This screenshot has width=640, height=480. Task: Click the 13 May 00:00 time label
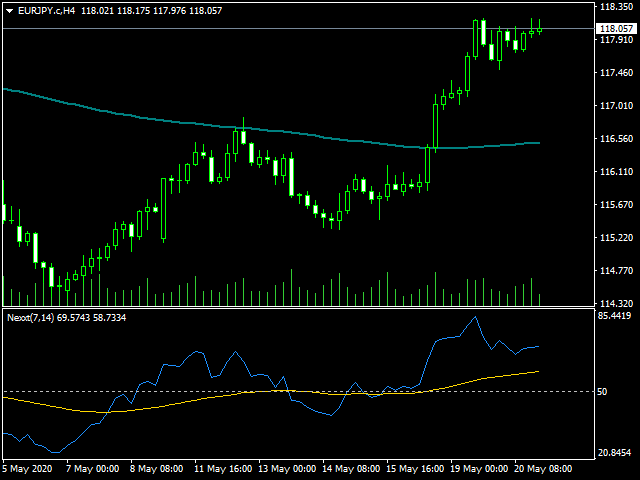[x=287, y=469]
